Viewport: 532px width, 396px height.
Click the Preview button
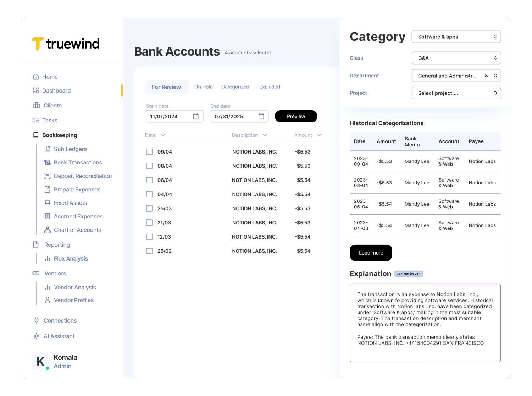(x=296, y=116)
